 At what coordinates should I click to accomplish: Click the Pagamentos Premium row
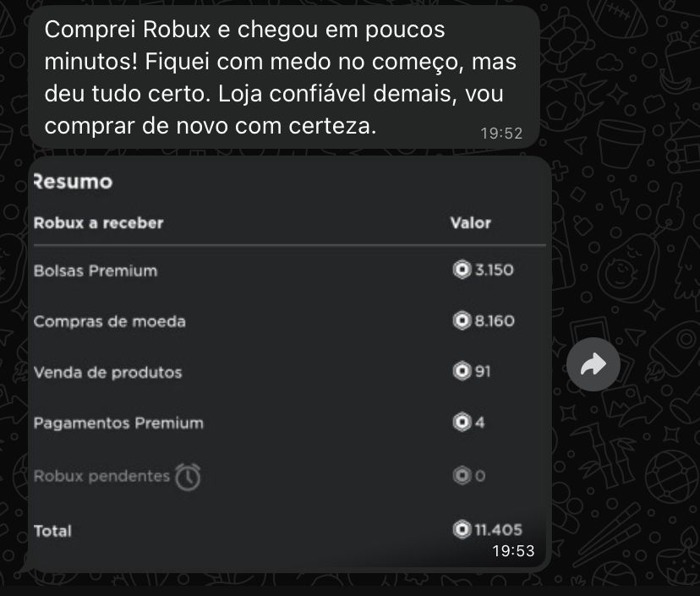(118, 423)
